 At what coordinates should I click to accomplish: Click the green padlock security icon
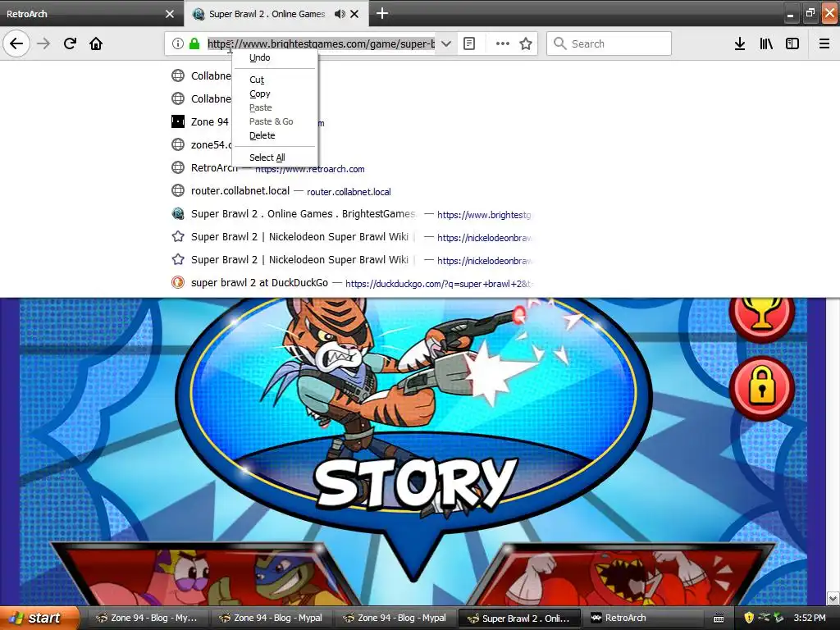[194, 43]
